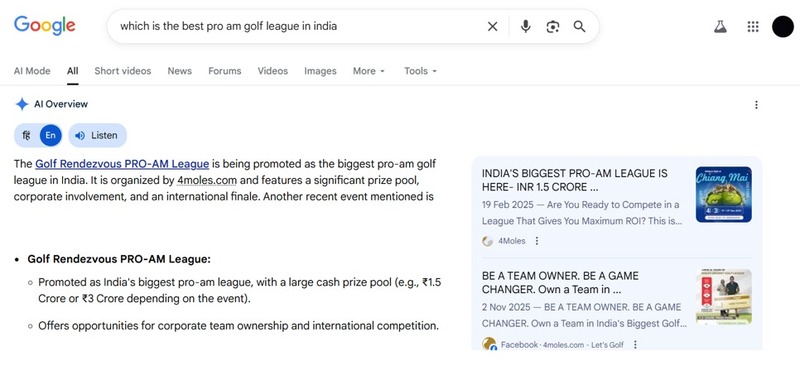This screenshot has width=800, height=366.
Task: Expand the More search filters dropdown
Action: click(369, 71)
